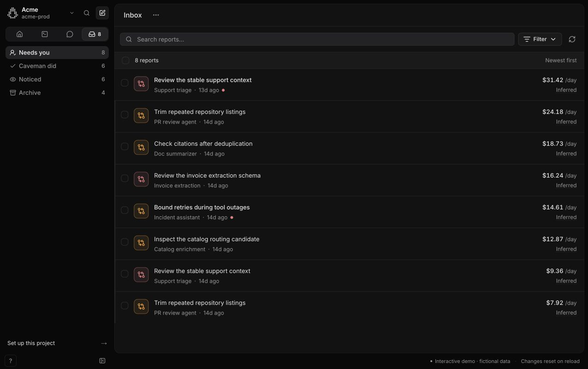The image size is (588, 369).
Task: Open the terminal panel icon
Action: (45, 34)
